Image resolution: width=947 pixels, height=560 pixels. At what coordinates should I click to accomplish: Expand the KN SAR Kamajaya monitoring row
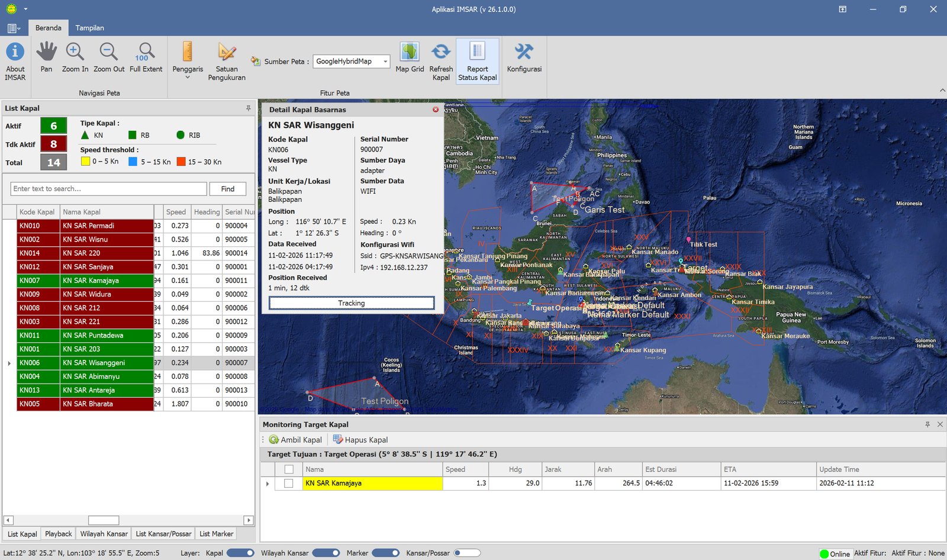point(268,484)
